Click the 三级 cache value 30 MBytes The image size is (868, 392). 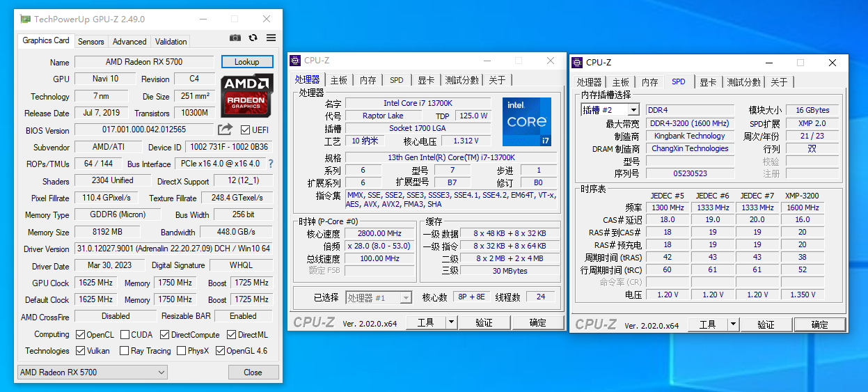(x=510, y=271)
